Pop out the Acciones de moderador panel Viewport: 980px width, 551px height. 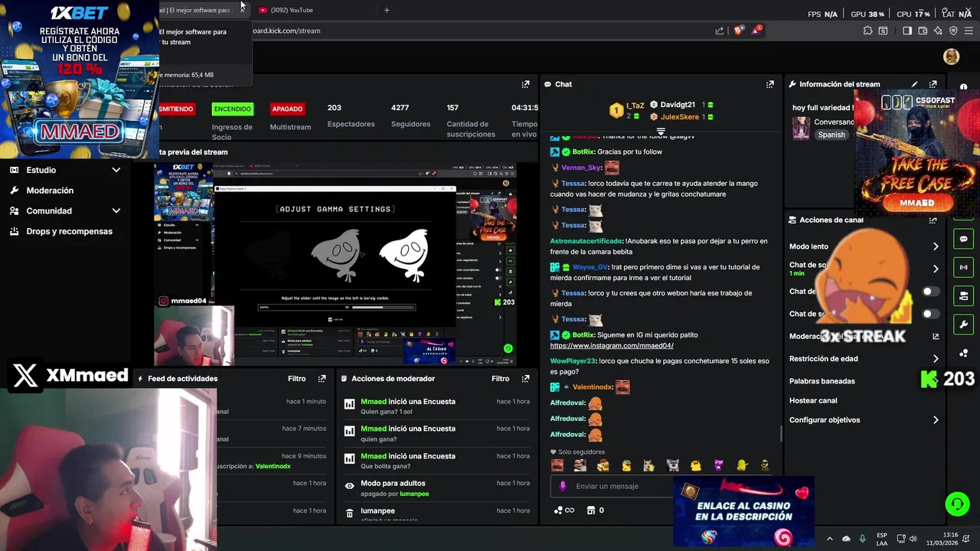[525, 379]
